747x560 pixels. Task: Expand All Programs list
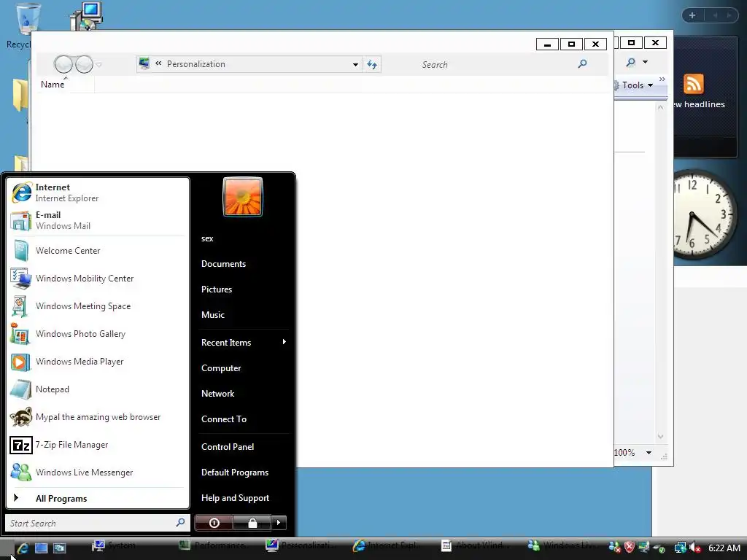coord(98,498)
